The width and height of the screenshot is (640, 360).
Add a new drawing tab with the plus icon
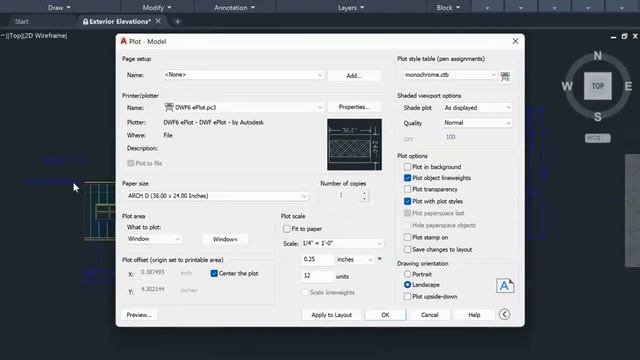[178, 22]
